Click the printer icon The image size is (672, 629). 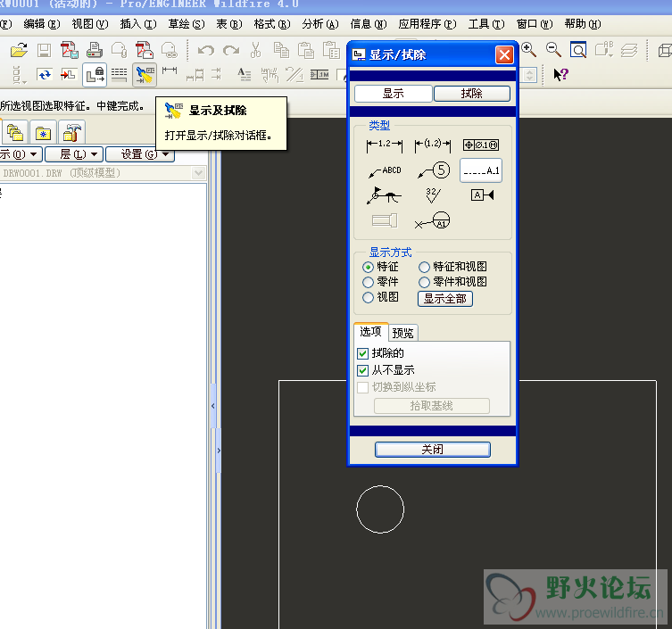95,51
